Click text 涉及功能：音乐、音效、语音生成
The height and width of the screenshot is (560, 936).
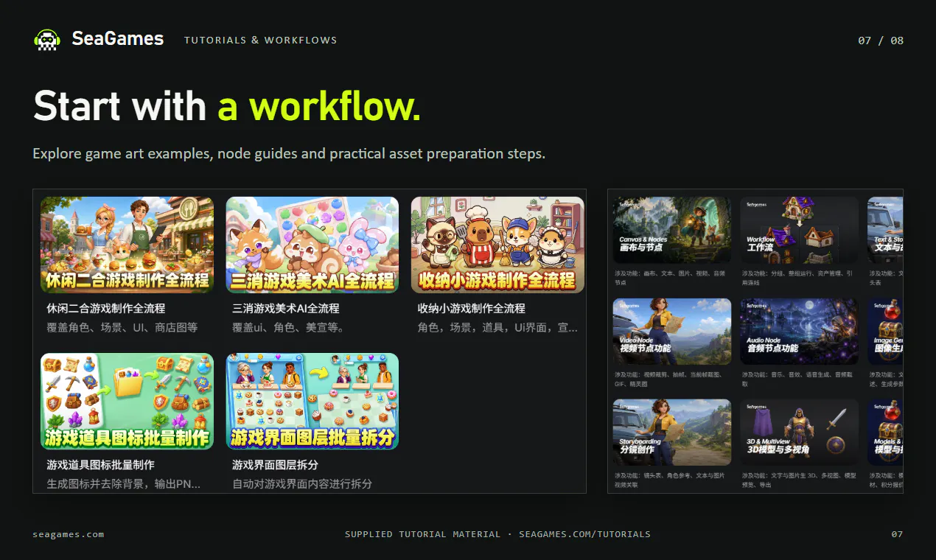[x=798, y=379]
